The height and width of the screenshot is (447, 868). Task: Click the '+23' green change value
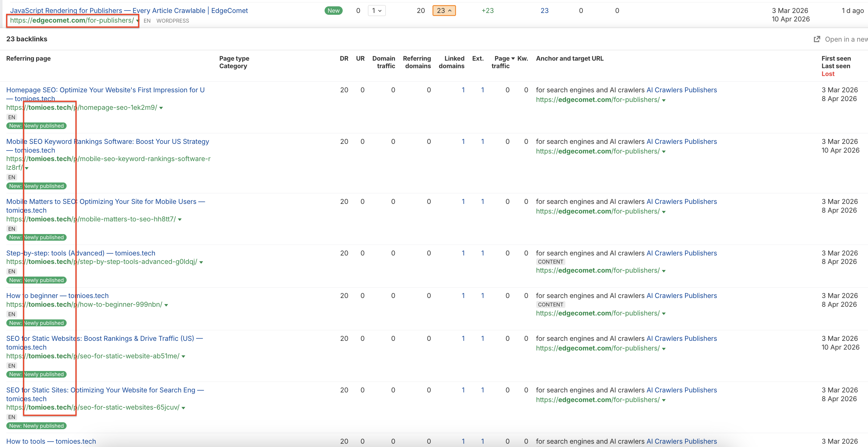click(487, 11)
